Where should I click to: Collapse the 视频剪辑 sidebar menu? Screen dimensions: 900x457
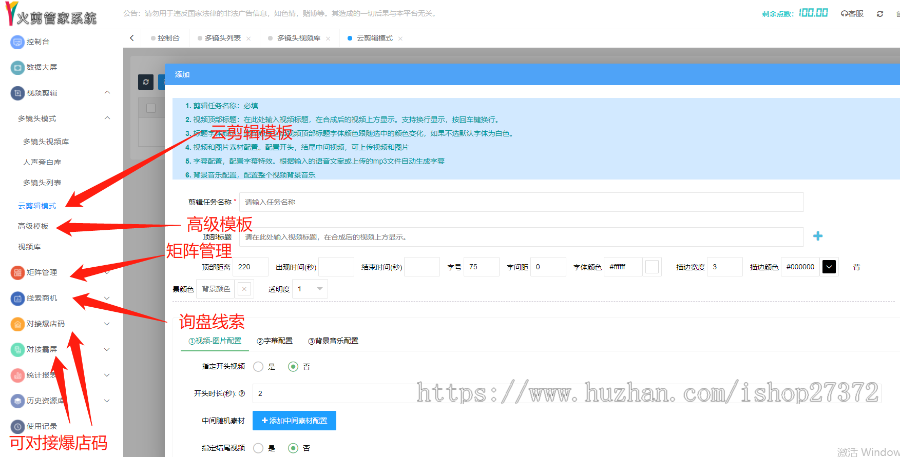point(106,93)
